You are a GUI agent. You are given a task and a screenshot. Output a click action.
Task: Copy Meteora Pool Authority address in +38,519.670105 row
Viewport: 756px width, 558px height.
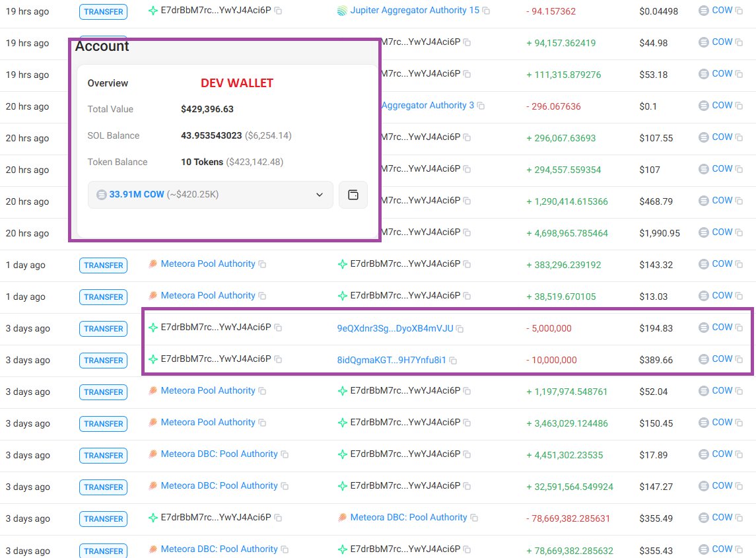pos(262,296)
